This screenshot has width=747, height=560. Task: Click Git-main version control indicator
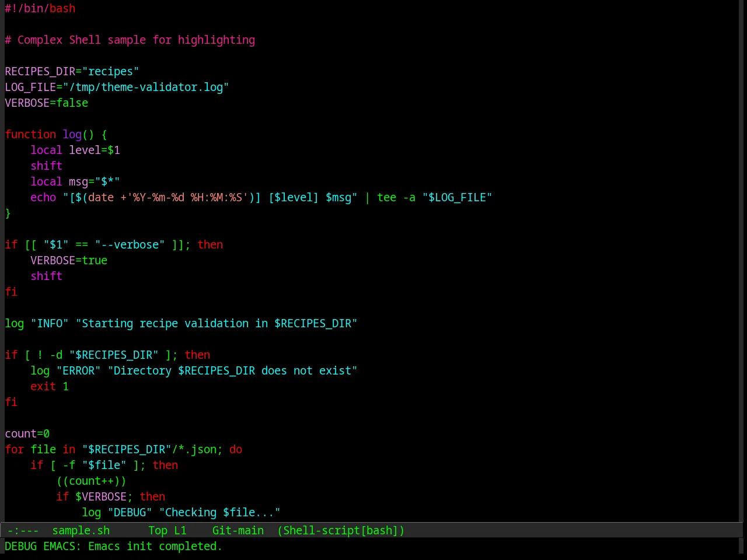[x=238, y=530]
